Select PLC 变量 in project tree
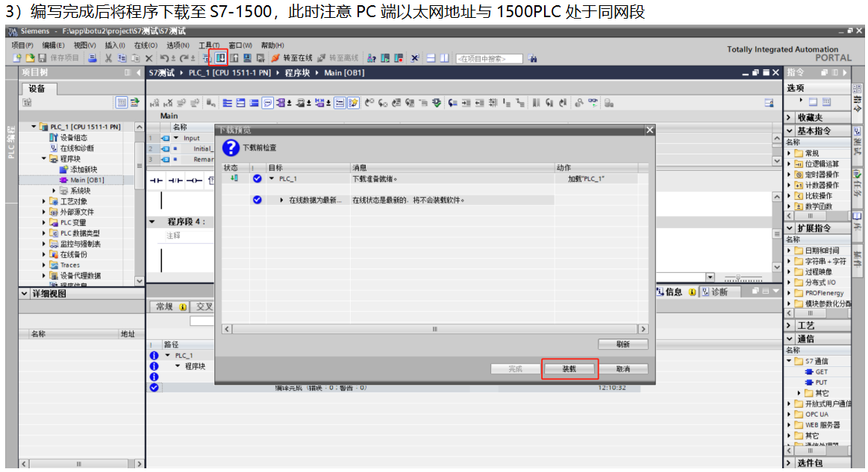Screen dimensions: 868x472 pos(73,222)
